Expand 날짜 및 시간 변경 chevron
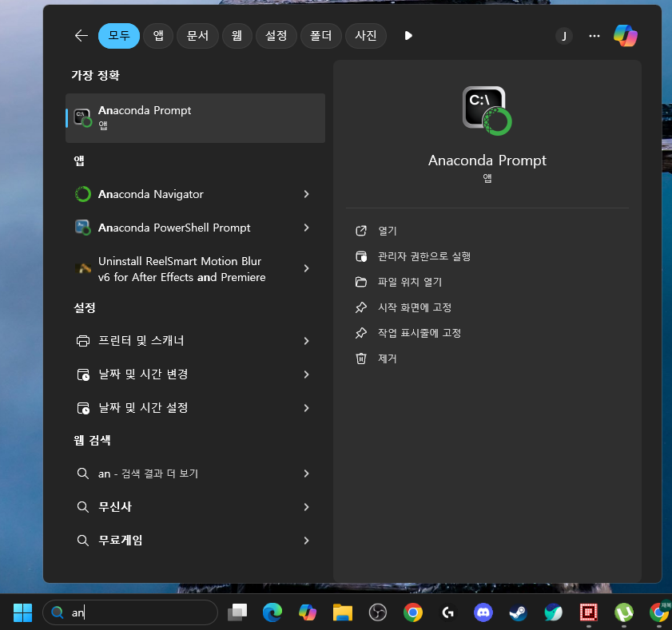 306,374
